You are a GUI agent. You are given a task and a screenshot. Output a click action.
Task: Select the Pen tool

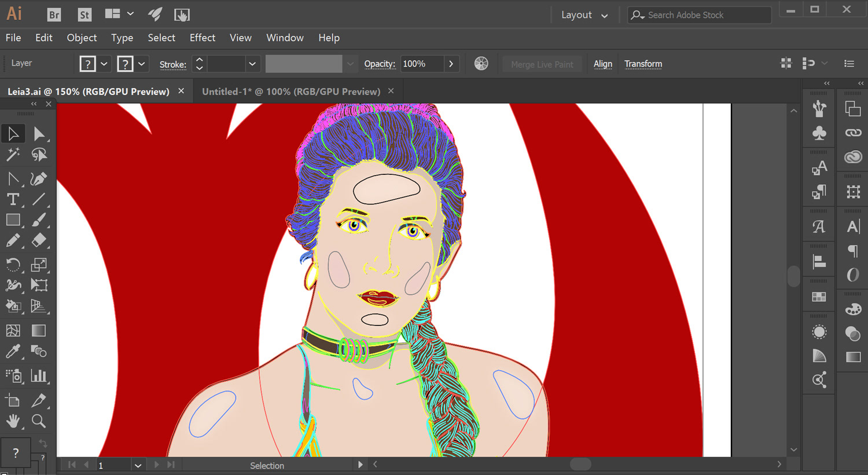pos(13,179)
